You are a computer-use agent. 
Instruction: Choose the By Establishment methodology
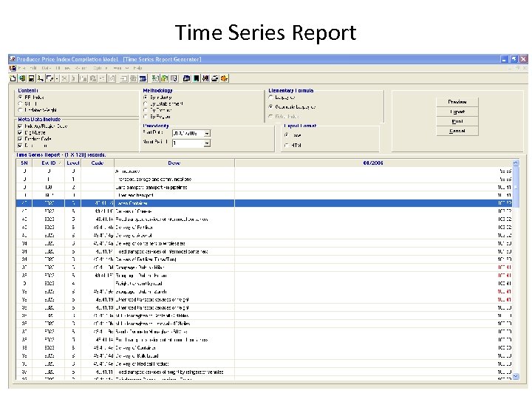(x=146, y=103)
